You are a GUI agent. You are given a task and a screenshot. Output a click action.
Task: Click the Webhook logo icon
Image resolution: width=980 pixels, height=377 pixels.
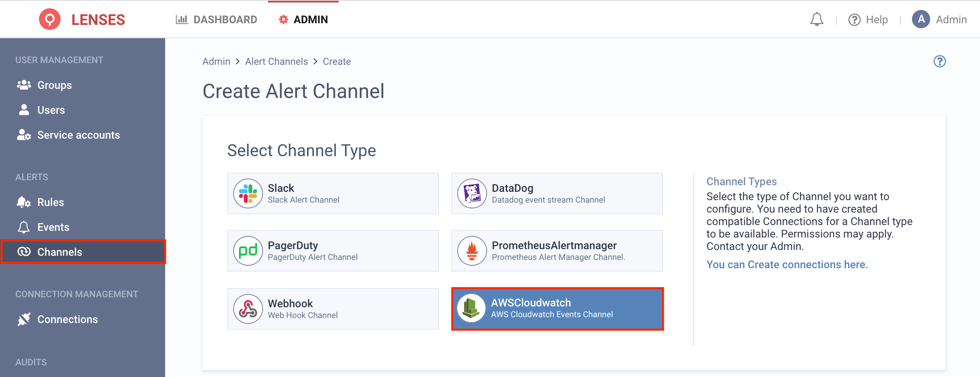tap(248, 309)
